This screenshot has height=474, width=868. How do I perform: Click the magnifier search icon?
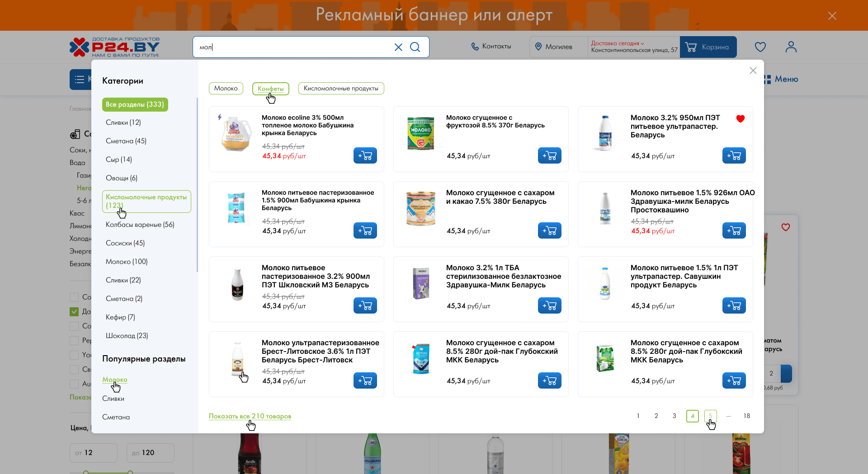(x=415, y=47)
